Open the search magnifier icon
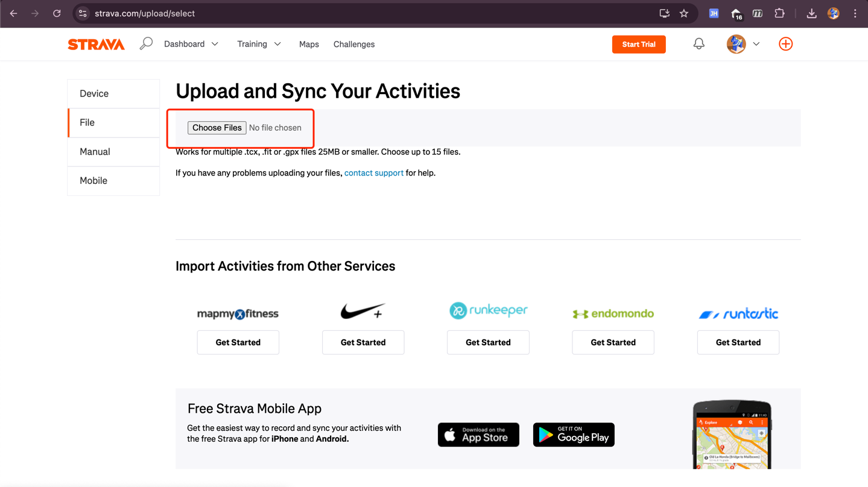This screenshot has height=487, width=868. click(146, 44)
